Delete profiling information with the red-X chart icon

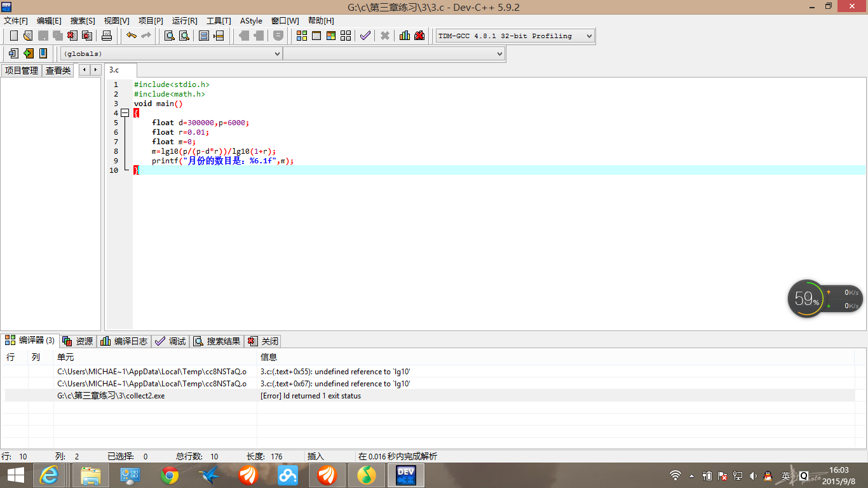pyautogui.click(x=419, y=36)
